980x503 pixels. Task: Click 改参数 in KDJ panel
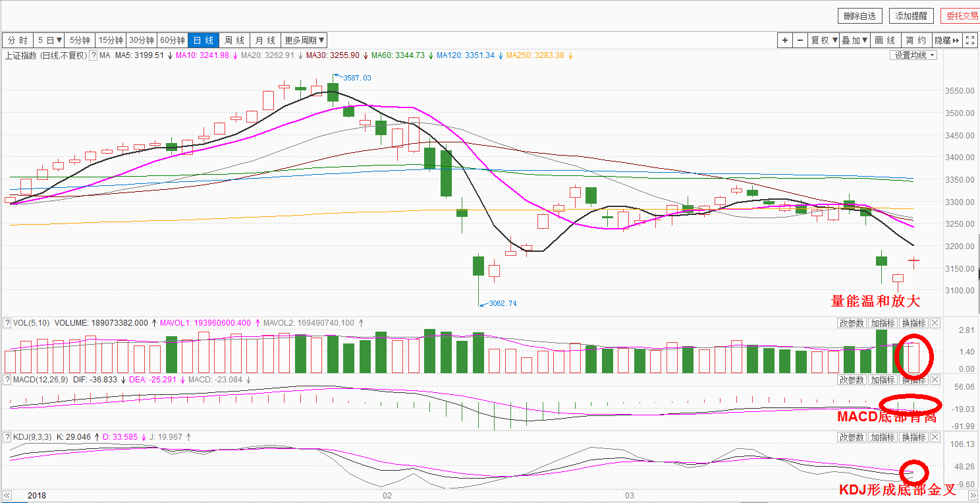coord(851,437)
